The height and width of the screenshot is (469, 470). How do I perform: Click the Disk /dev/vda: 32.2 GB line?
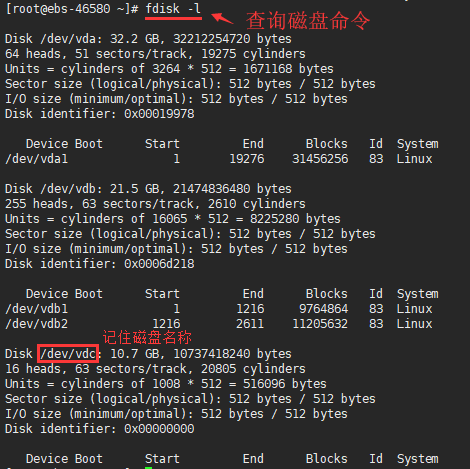tap(148, 39)
